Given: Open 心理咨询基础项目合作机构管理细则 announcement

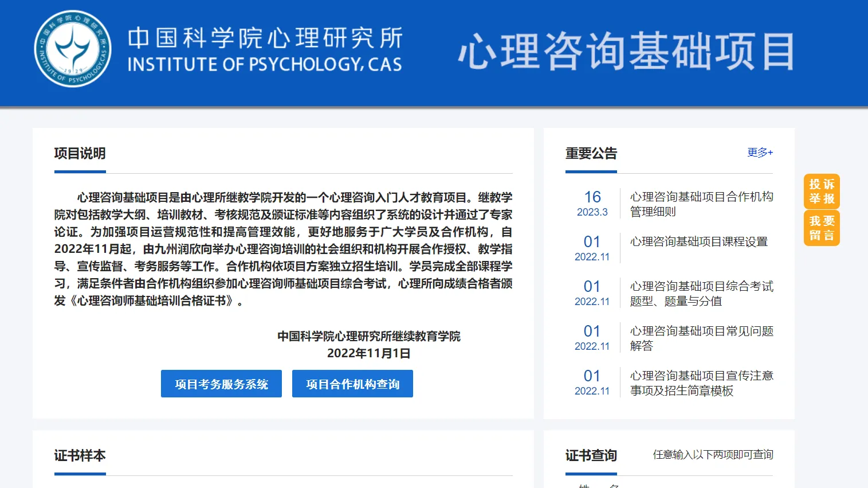Looking at the screenshot, I should tap(701, 204).
